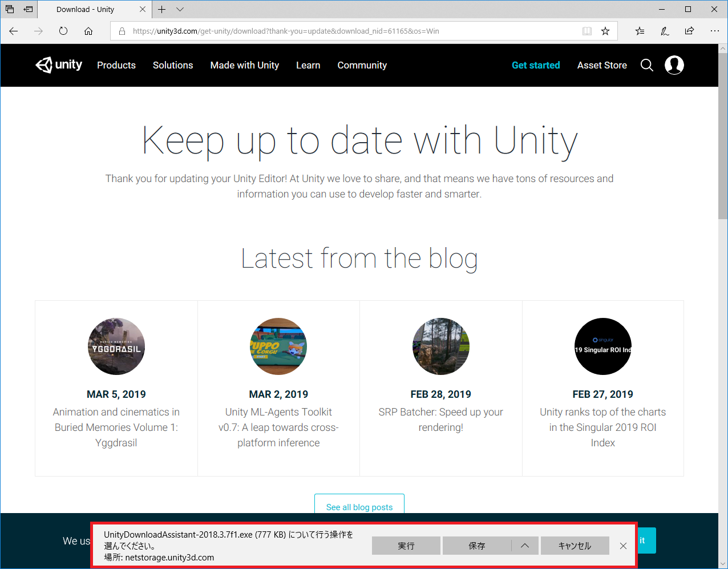Refresh the current page
The image size is (728, 569).
point(63,31)
